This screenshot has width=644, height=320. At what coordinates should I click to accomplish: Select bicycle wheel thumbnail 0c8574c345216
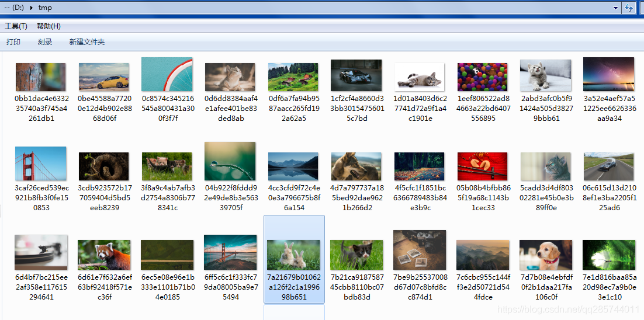167,74
